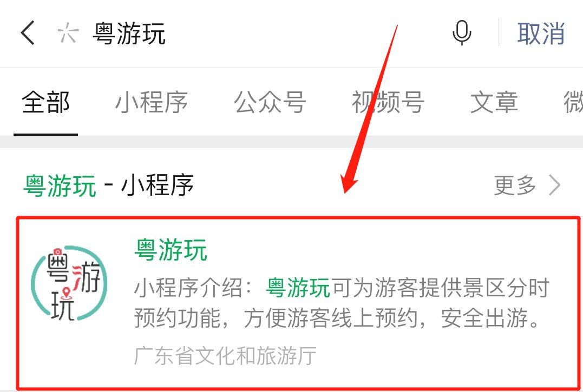Open the 视频号 tab
The width and height of the screenshot is (583, 392).
click(x=388, y=102)
